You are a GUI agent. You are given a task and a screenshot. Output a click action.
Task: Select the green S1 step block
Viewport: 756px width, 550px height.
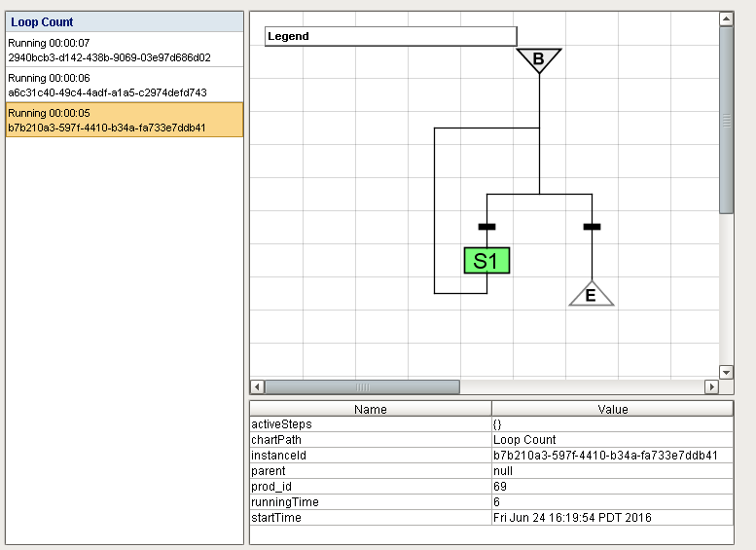486,261
